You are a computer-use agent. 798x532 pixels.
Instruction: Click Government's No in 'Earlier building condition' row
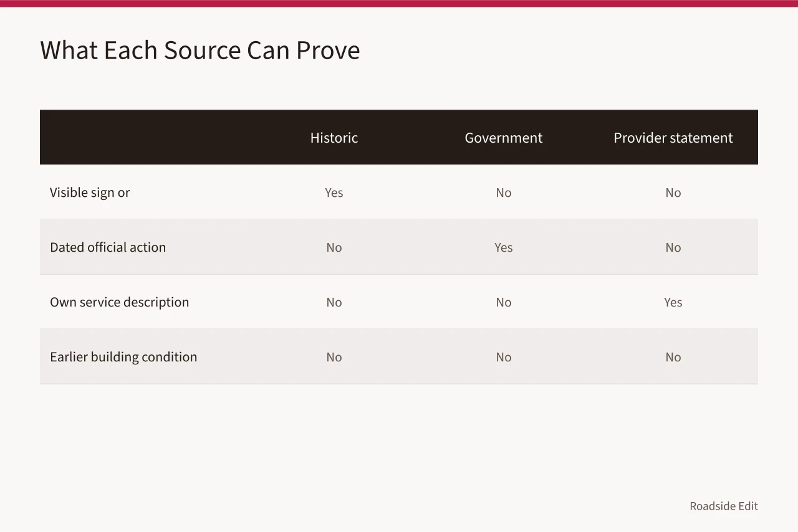[504, 357]
